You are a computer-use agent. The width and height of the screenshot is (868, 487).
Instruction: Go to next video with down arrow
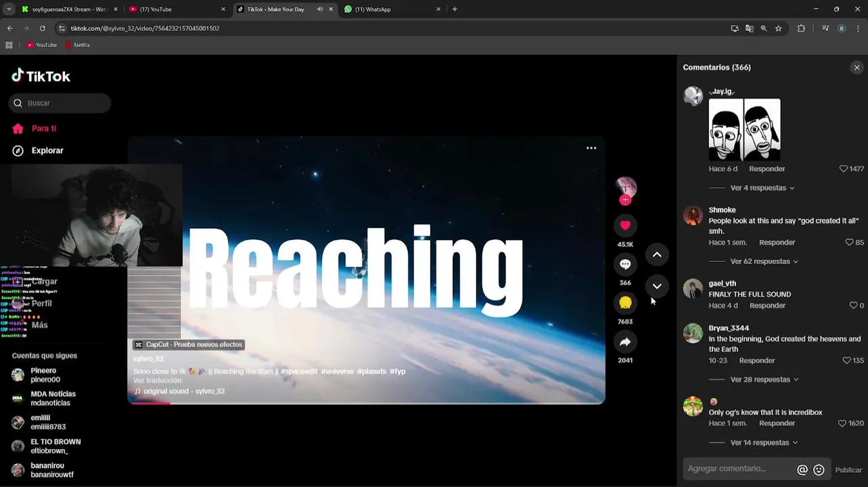[x=657, y=286]
